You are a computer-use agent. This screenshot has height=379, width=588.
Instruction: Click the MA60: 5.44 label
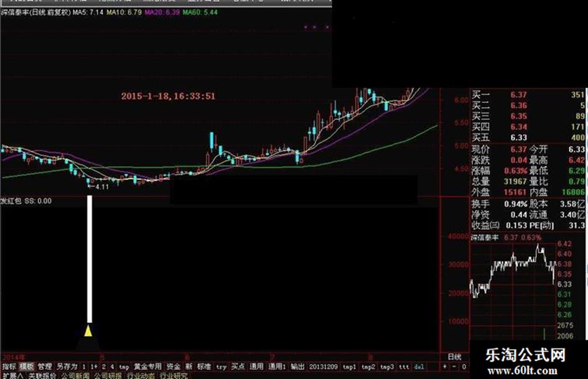200,12
